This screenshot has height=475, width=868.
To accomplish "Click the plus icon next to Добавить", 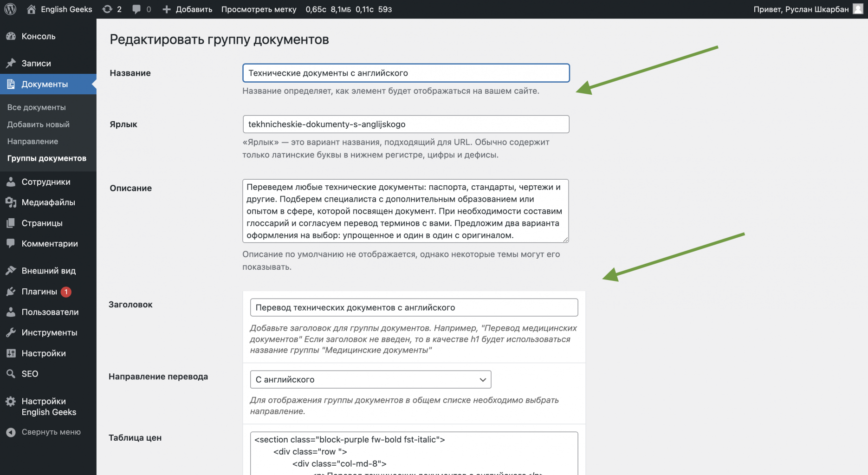I will click(167, 9).
